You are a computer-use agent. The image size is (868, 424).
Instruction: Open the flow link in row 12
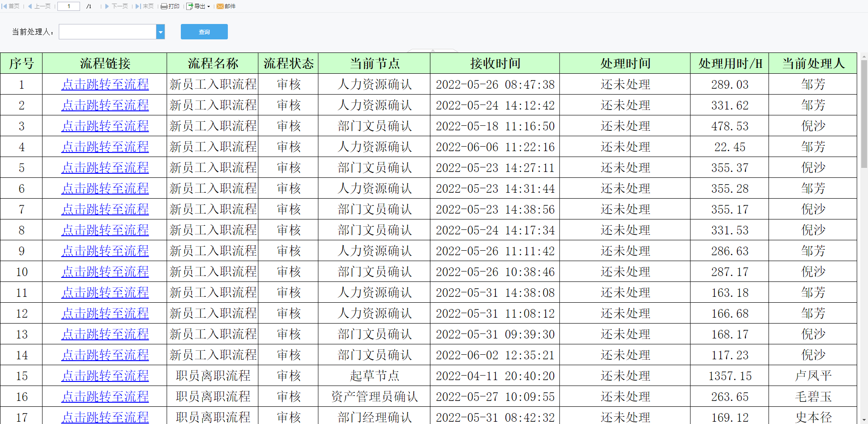[105, 313]
